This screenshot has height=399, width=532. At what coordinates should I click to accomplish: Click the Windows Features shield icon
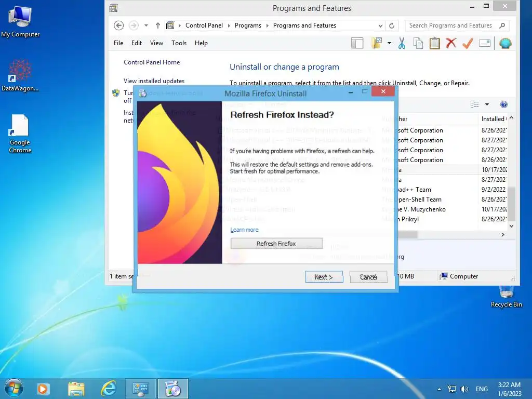coord(116,93)
